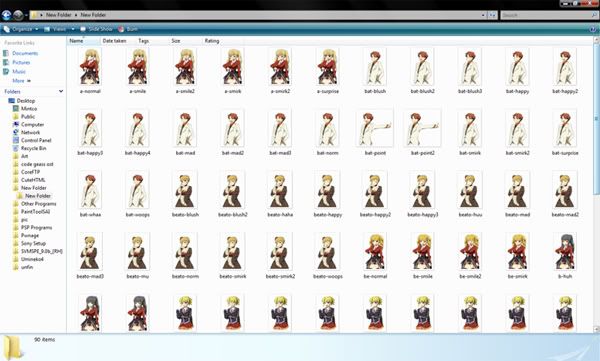This screenshot has width=600, height=361.
Task: Collapse the Folders pane chevron
Action: pos(61,91)
